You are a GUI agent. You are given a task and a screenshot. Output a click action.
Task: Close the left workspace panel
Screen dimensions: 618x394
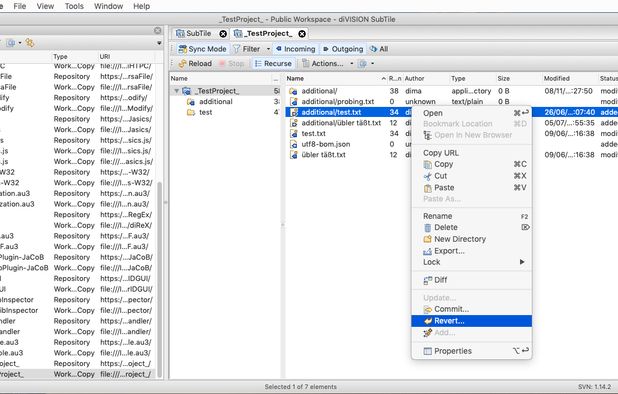[158, 31]
